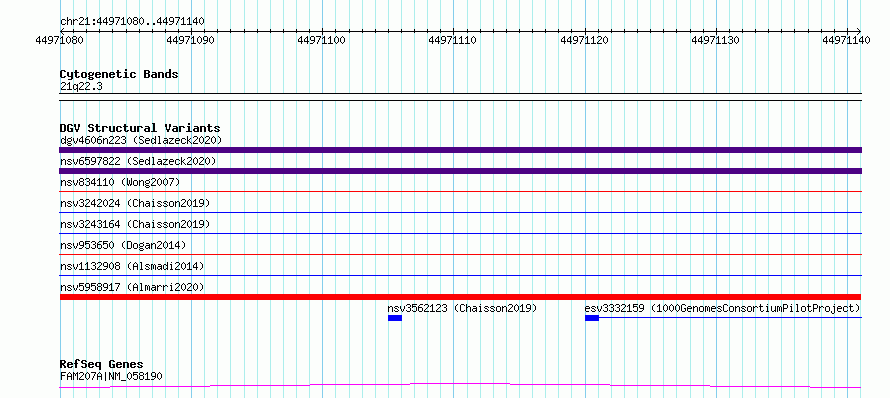This screenshot has height=398, width=890.
Task: Click the Cytogenetic Bands track title
Action: (119, 74)
